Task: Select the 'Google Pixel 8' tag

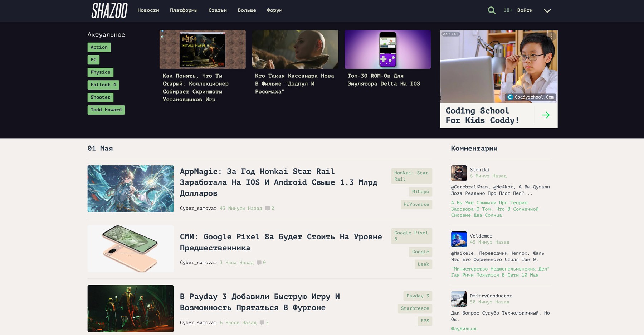Action: coord(411,236)
